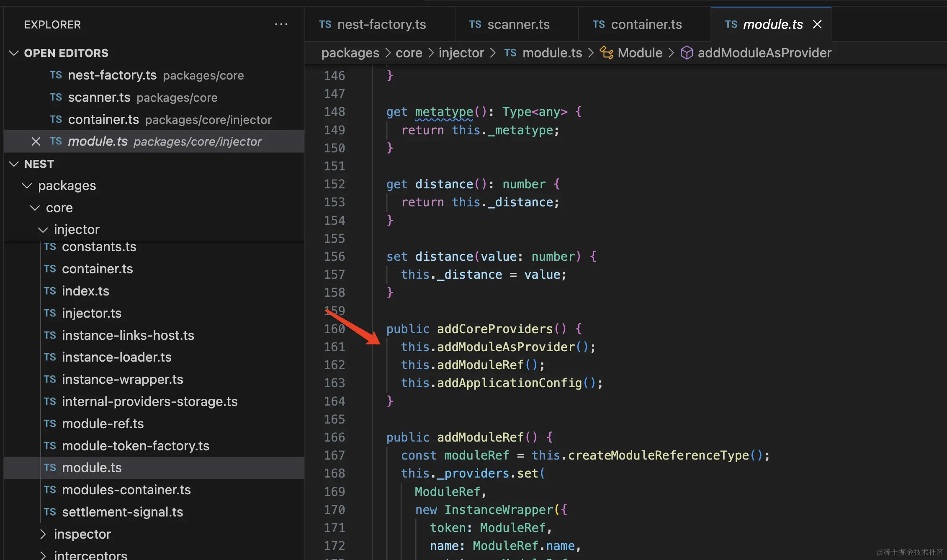Image resolution: width=947 pixels, height=560 pixels.
Task: Click injector breadcrumb segment
Action: point(461,53)
